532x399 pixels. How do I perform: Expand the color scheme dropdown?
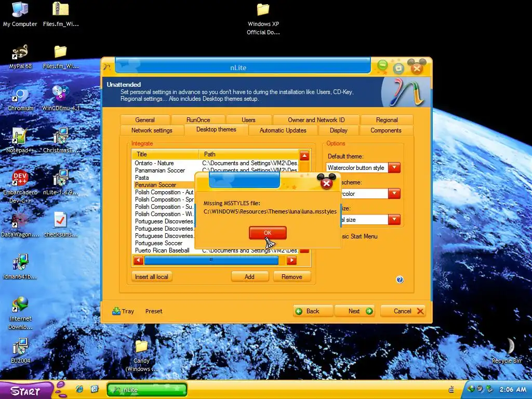click(x=394, y=194)
